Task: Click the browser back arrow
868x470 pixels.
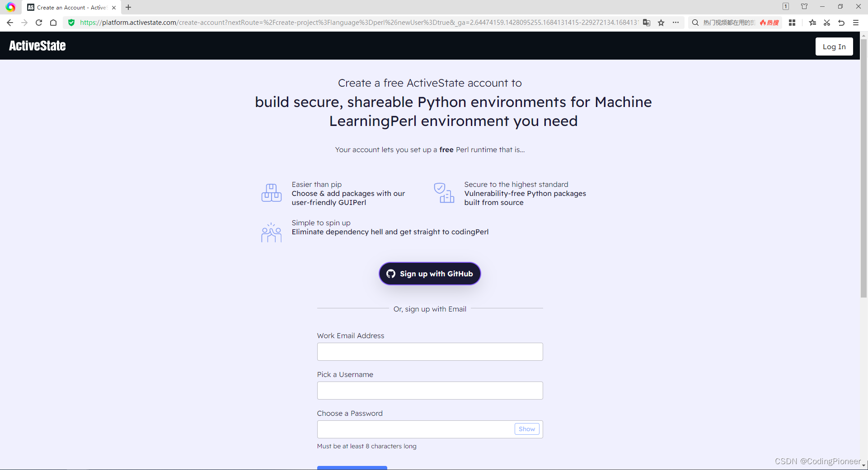Action: click(x=10, y=23)
